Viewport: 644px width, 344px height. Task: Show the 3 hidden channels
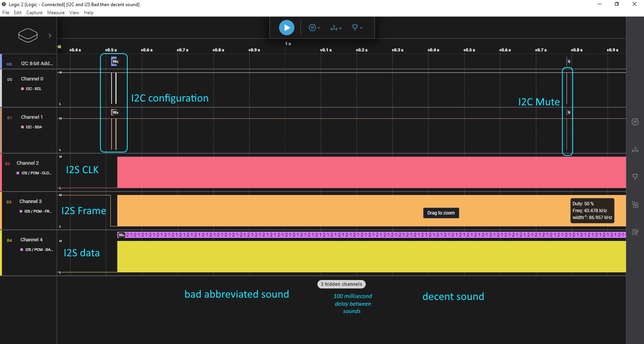click(x=342, y=284)
